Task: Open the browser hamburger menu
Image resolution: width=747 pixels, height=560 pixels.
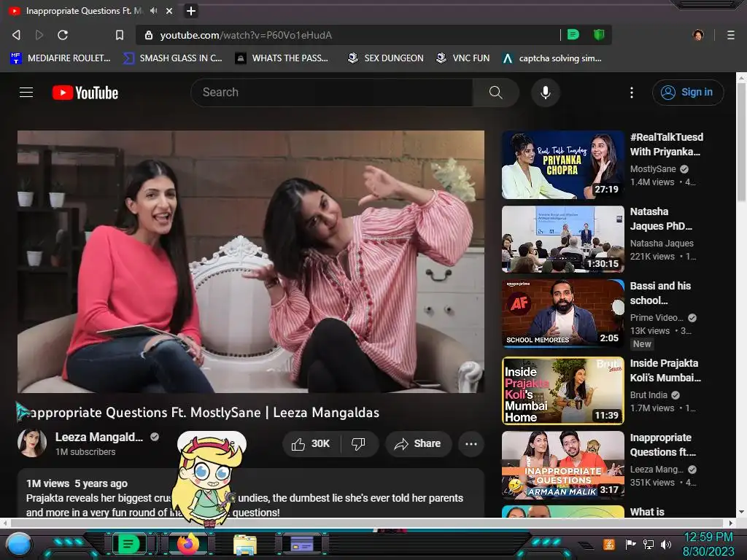Action: click(730, 35)
